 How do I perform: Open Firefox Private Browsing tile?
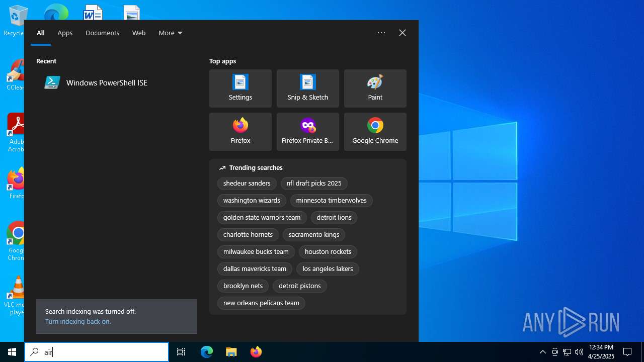point(308,132)
